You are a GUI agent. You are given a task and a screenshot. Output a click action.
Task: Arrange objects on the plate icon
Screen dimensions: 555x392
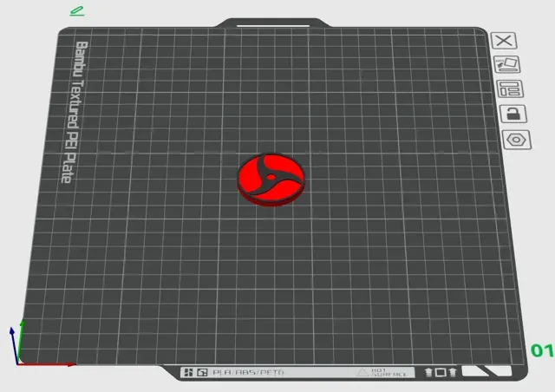click(510, 88)
